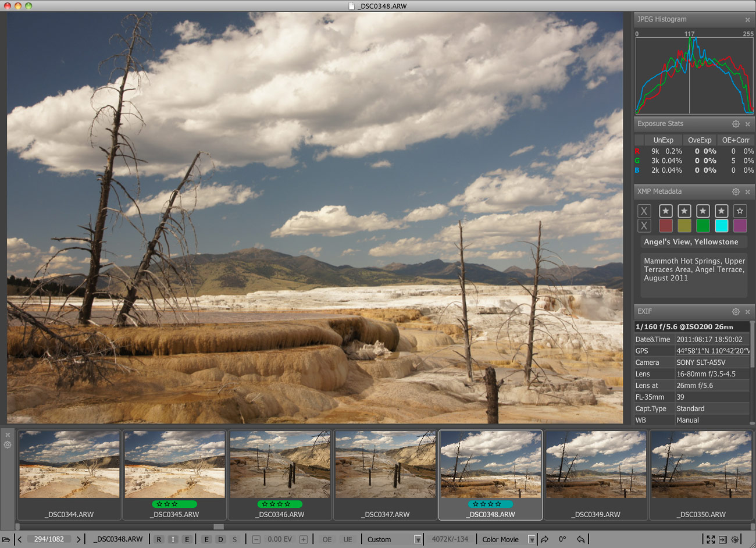Apply the purple color label

pyautogui.click(x=740, y=226)
